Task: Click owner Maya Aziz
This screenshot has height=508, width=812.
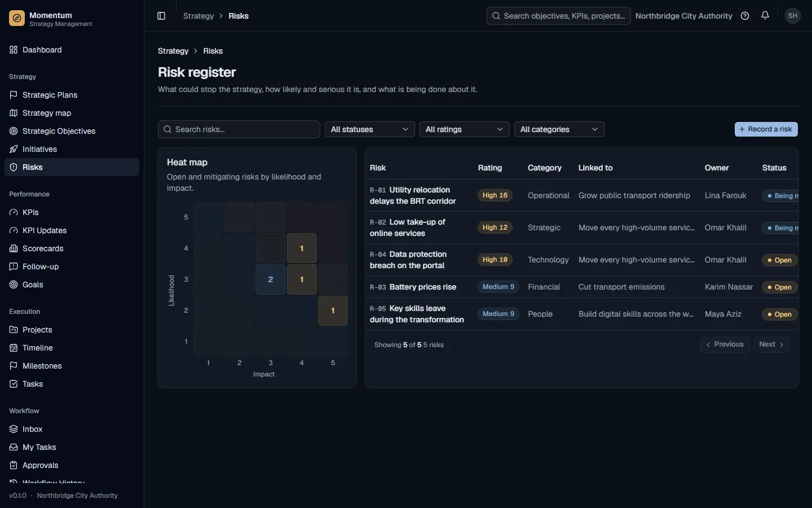Action: pos(723,314)
